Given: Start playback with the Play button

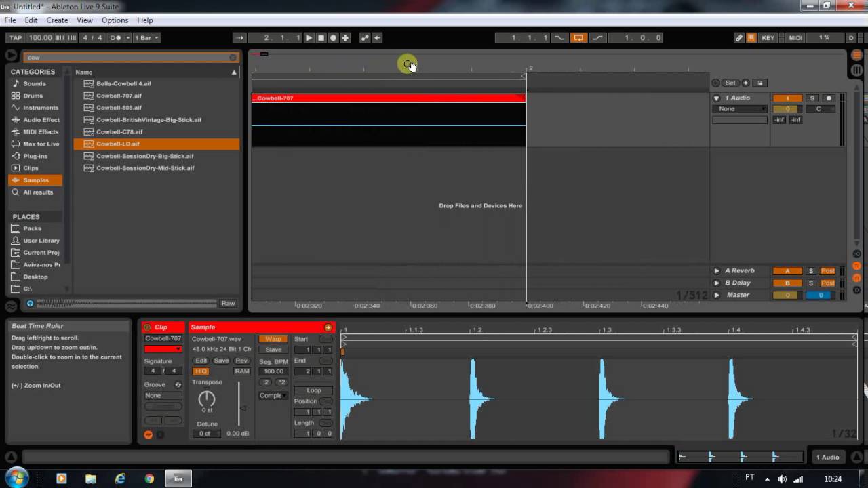Looking at the screenshot, I should pyautogui.click(x=309, y=38).
